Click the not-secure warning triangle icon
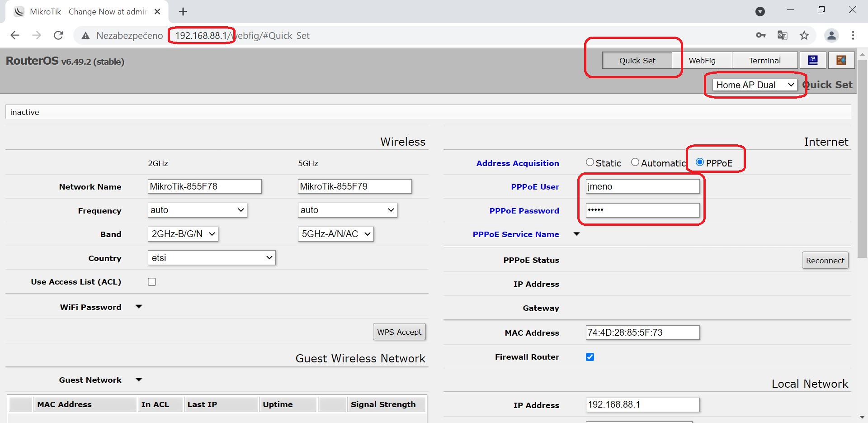The image size is (868, 423). [x=85, y=36]
